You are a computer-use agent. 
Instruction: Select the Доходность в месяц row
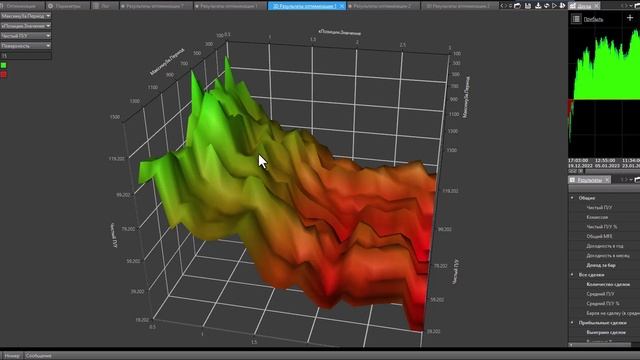click(604, 256)
